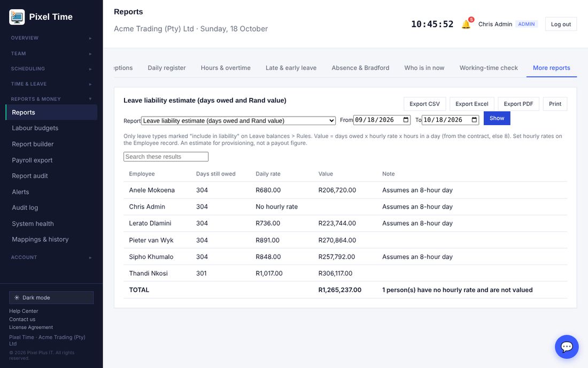Viewport: 588px width, 368px height.
Task: Open the From date calendar picker icon
Action: click(406, 120)
